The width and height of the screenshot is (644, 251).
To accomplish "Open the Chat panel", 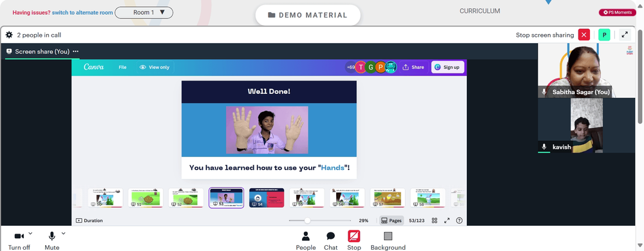I will click(x=330, y=241).
